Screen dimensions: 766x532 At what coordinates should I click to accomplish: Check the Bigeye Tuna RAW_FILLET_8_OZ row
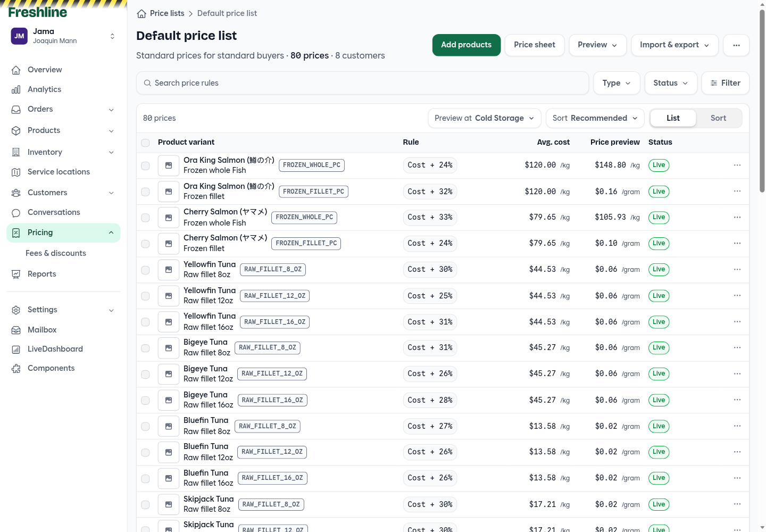pyautogui.click(x=145, y=348)
